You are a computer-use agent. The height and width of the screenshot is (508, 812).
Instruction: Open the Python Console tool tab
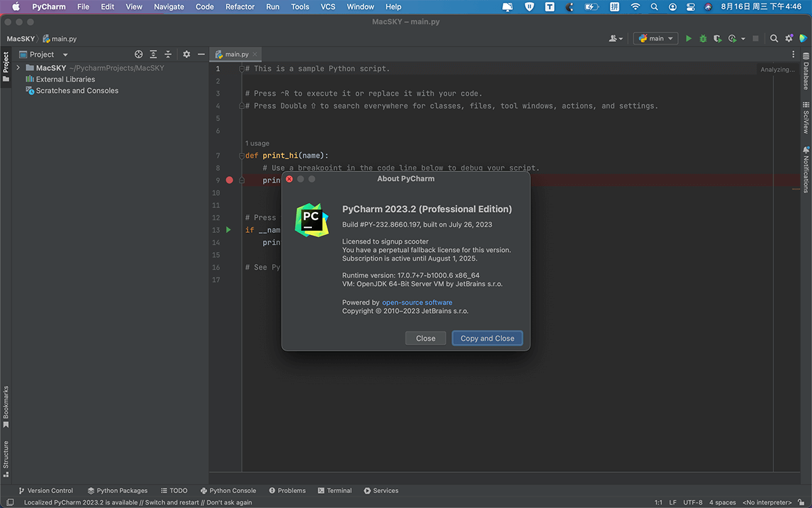pyautogui.click(x=228, y=490)
